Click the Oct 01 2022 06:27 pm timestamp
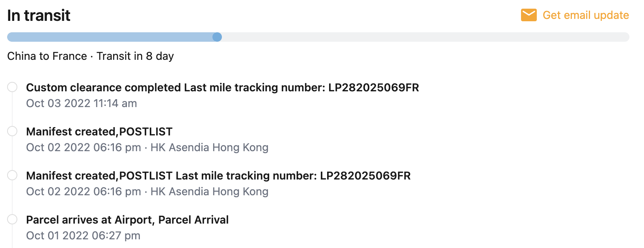This screenshot has height=248, width=644. coord(83,235)
